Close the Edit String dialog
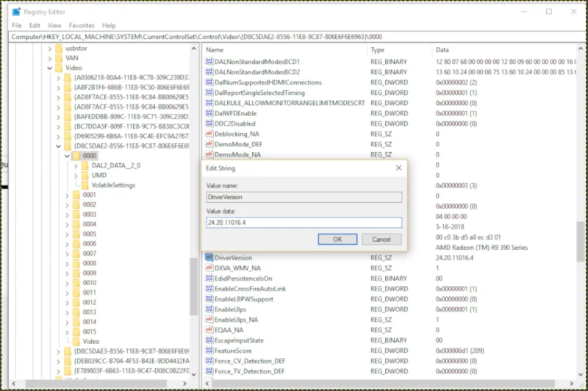Viewport: 588px width, 391px height. click(x=398, y=168)
